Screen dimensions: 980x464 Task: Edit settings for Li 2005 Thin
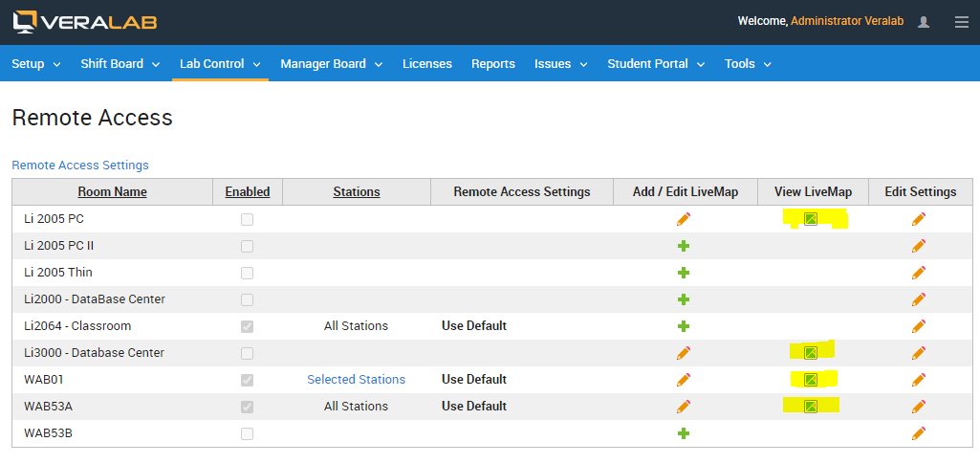pyautogui.click(x=919, y=273)
